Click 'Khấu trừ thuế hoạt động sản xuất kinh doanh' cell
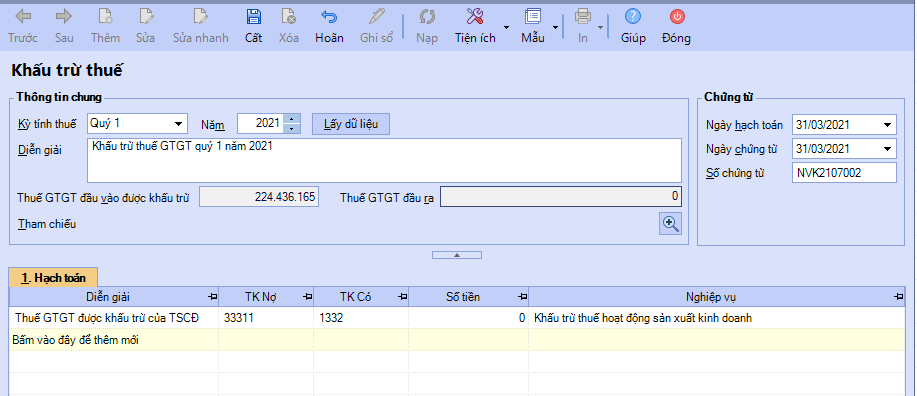Screen dimensions: 917x396 717,318
